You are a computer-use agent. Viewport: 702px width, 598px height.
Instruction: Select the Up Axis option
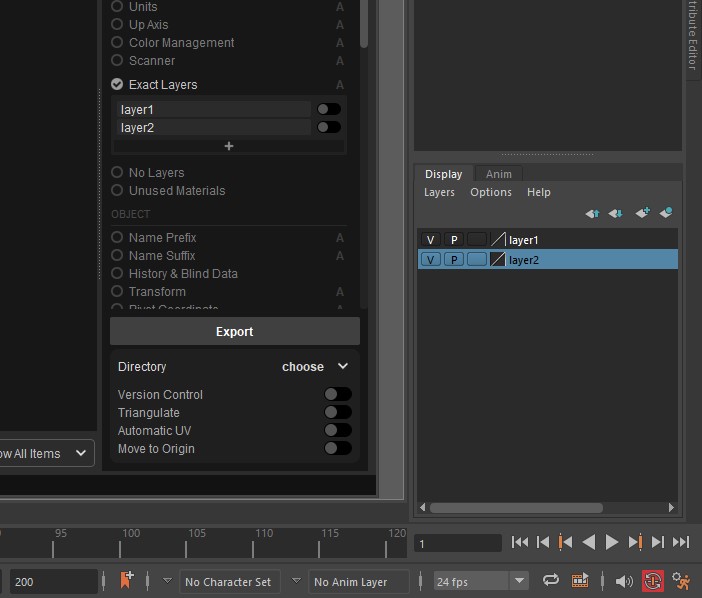coord(117,24)
